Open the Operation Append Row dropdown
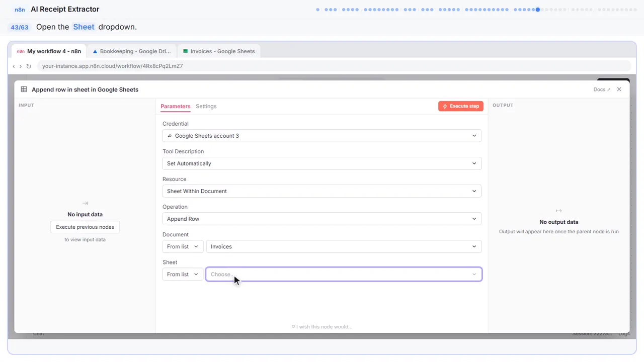Screen dimensions: 644x362 click(x=322, y=219)
